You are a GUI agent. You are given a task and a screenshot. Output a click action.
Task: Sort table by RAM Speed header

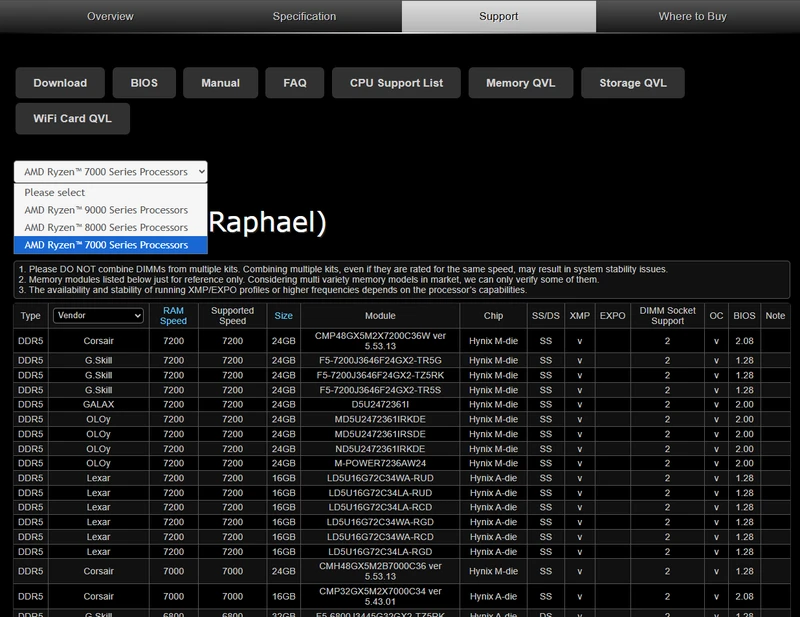(x=173, y=316)
